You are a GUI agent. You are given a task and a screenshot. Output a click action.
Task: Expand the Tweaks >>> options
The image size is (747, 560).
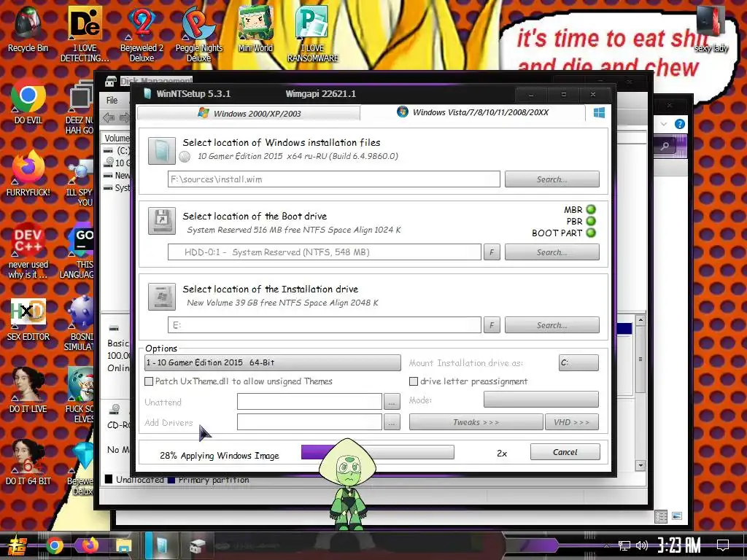(x=476, y=422)
